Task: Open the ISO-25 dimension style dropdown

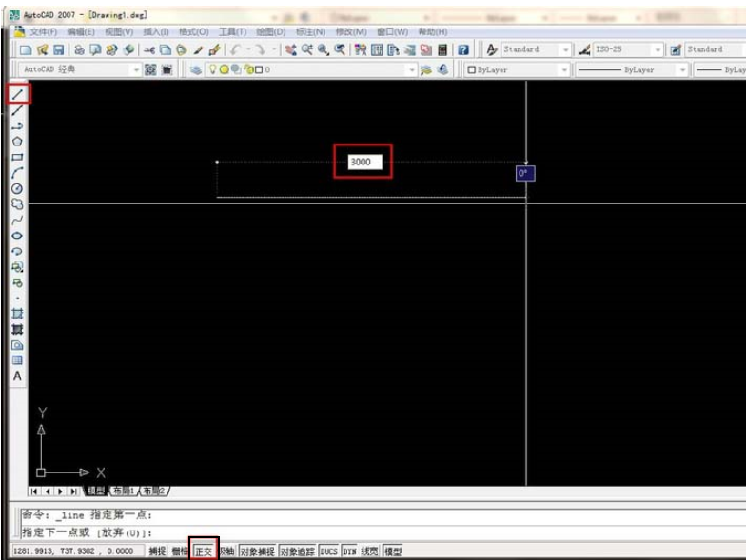Action: coord(658,49)
